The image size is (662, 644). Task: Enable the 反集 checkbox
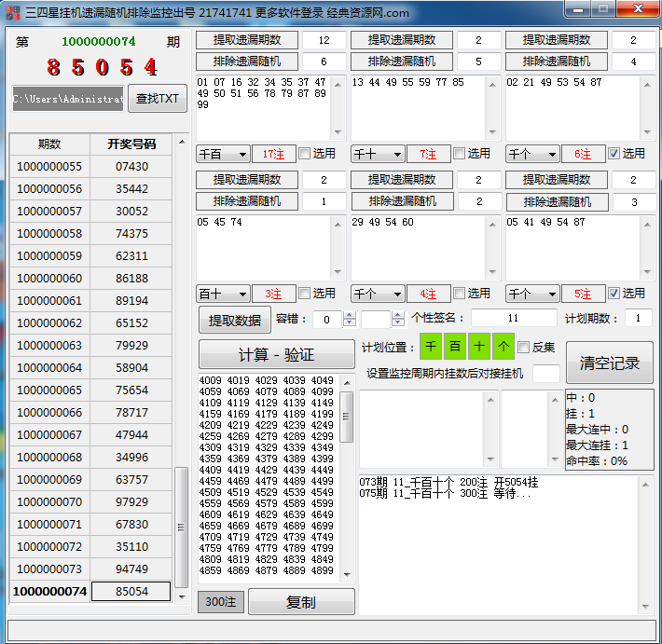point(523,348)
